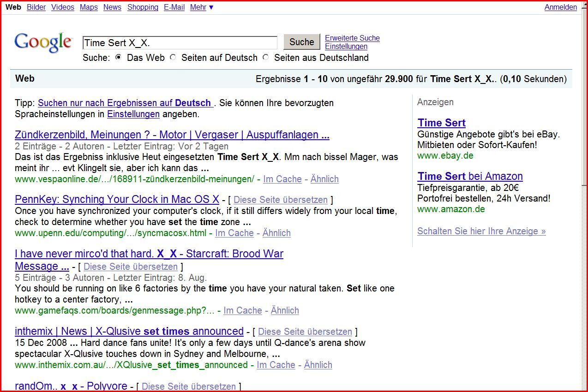Open the Bilder tab in top navigation
Image resolution: width=588 pixels, height=392 pixels.
coord(36,7)
